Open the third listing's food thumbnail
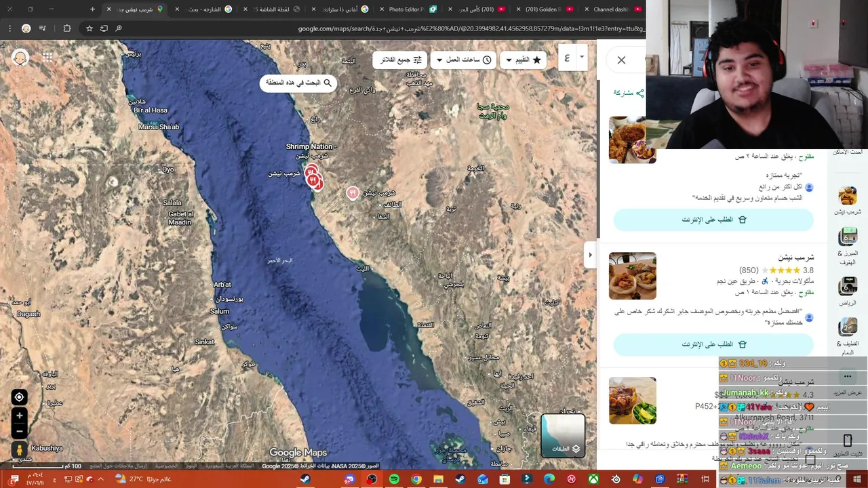Viewport: 868px width, 488px height. [632, 401]
